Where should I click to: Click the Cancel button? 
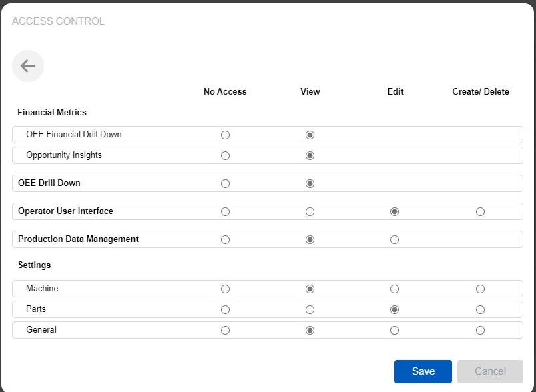490,371
